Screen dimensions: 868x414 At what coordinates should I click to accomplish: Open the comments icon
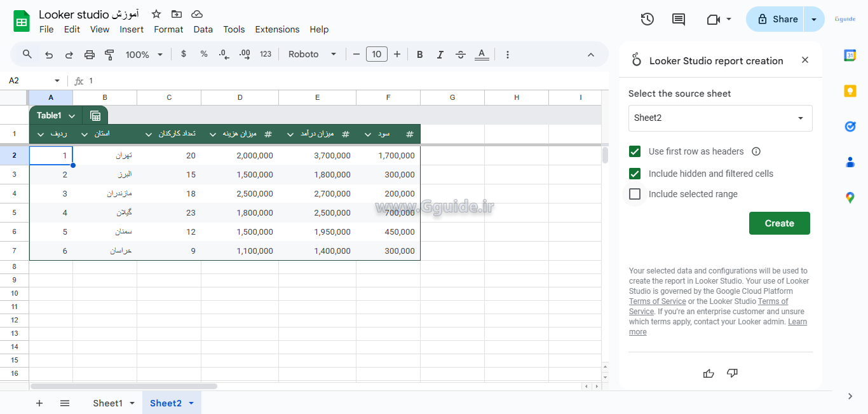click(679, 19)
